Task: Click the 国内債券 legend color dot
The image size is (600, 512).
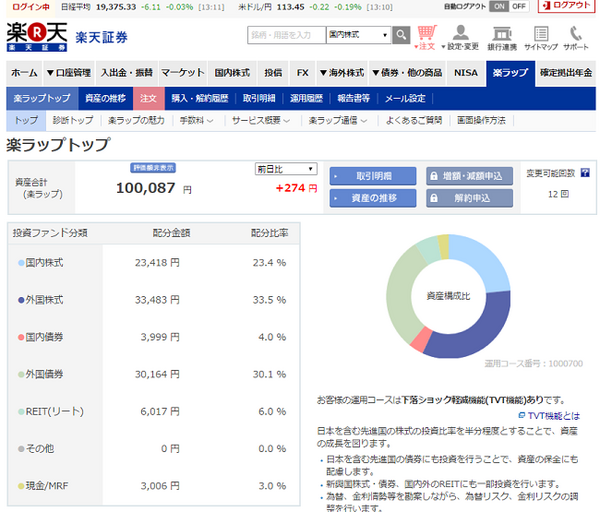Action: (x=21, y=338)
